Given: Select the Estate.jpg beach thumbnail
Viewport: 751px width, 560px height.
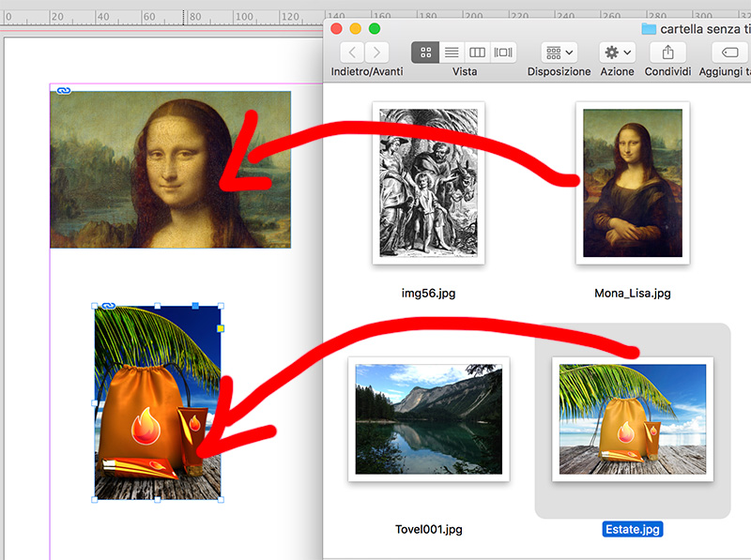Looking at the screenshot, I should (x=633, y=418).
